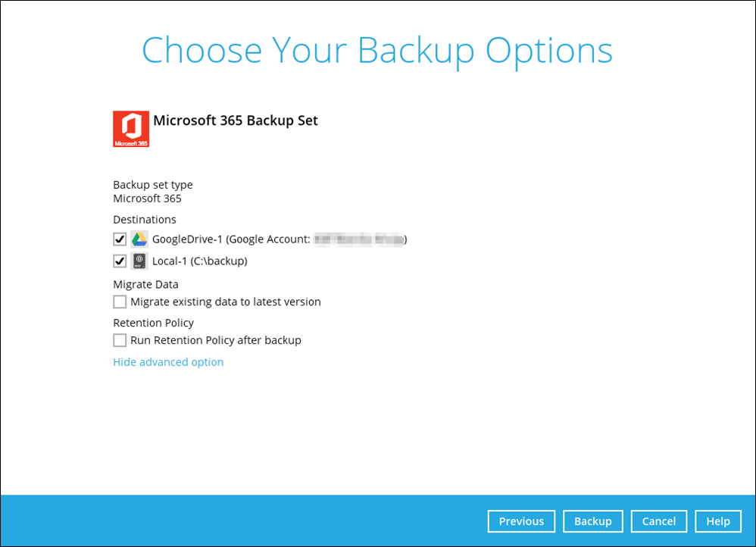756x547 pixels.
Task: Uncheck the Local-1 destination checkbox
Action: [120, 261]
